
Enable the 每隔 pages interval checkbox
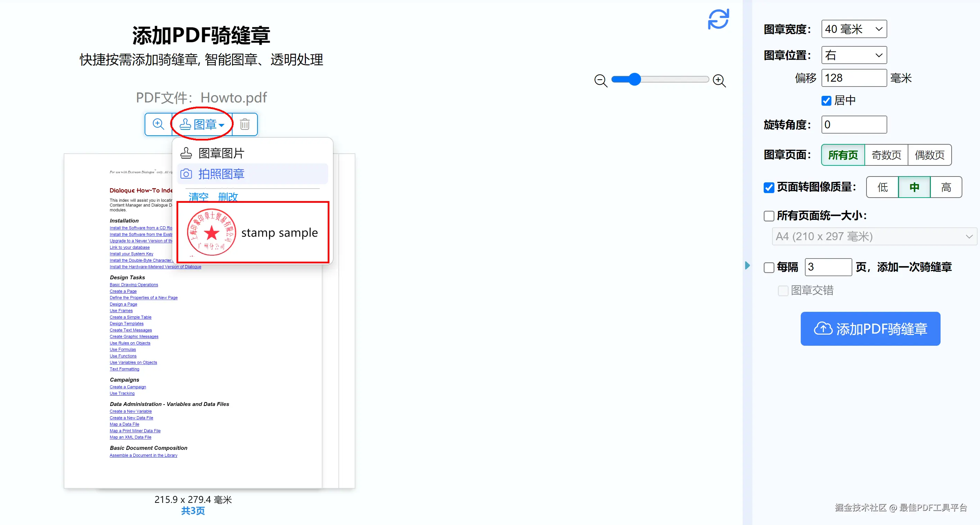(769, 268)
